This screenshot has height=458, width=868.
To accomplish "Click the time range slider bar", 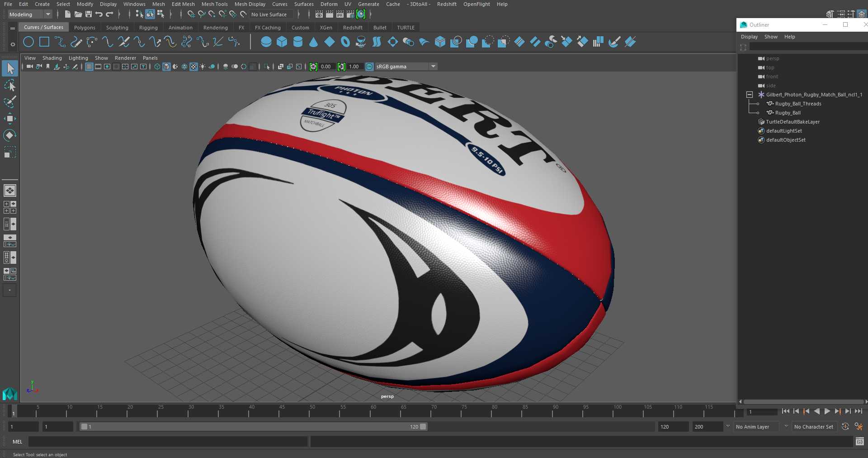I will click(x=253, y=427).
